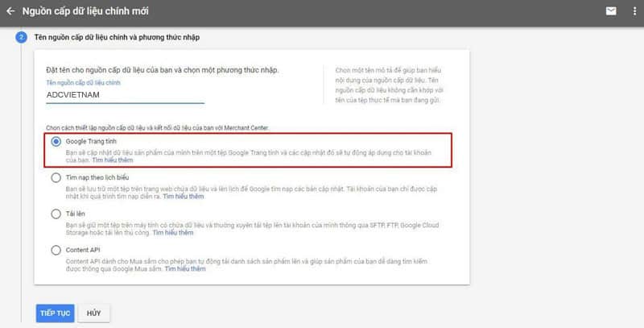Select the Google Trang tính radio option

pos(56,141)
